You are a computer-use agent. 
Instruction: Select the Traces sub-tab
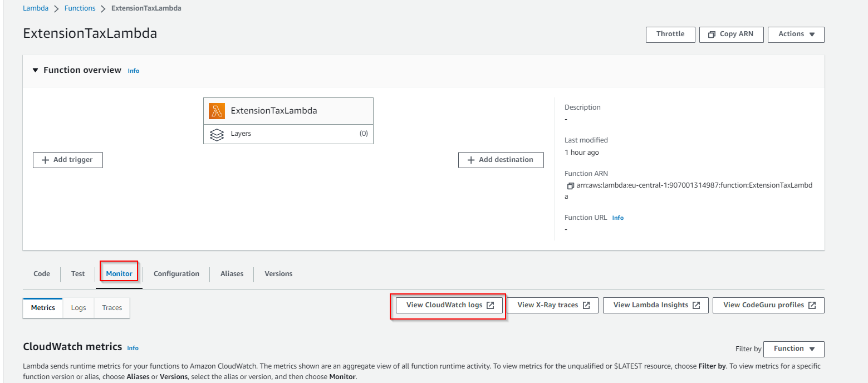coord(112,308)
